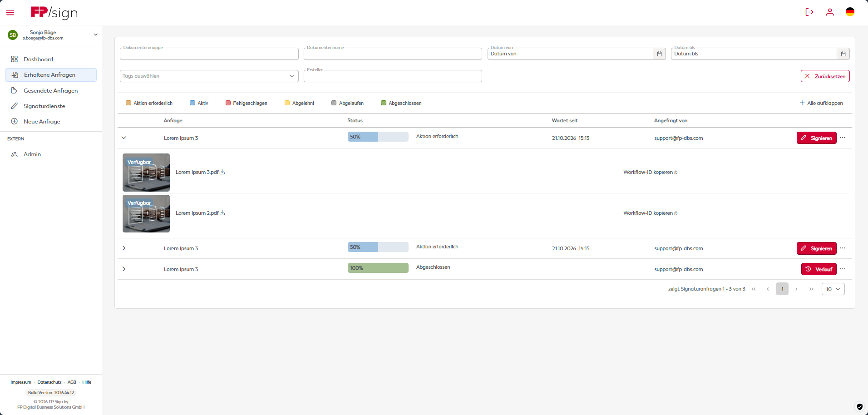Screen dimensions: 868x415
Task: Switch language via German flag icon
Action: tap(850, 12)
